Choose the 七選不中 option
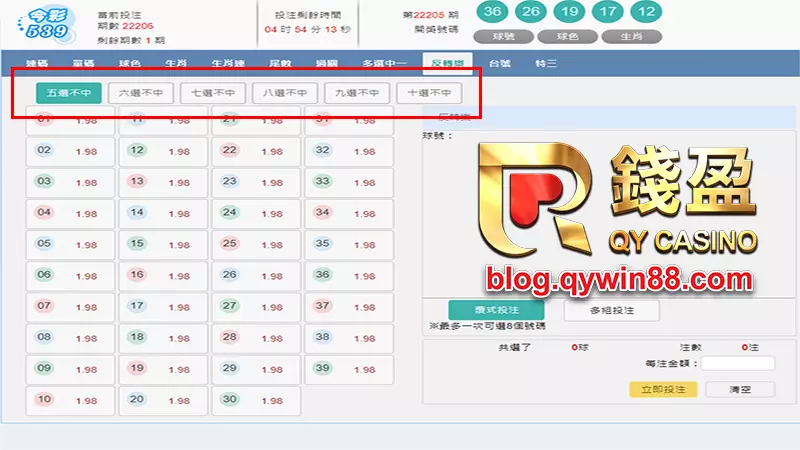 click(x=213, y=93)
